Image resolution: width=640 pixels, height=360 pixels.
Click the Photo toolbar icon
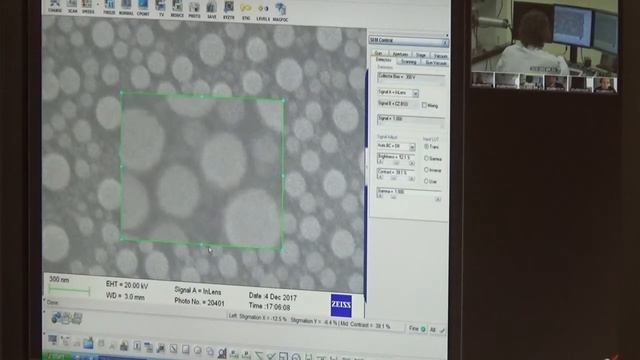point(194,9)
